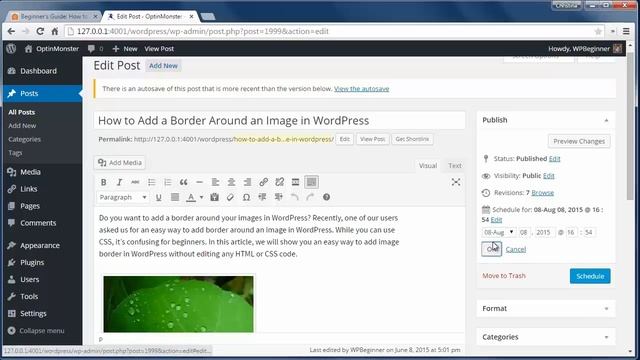640x360 pixels.
Task: Click Move to Trash link
Action: pyautogui.click(x=504, y=276)
